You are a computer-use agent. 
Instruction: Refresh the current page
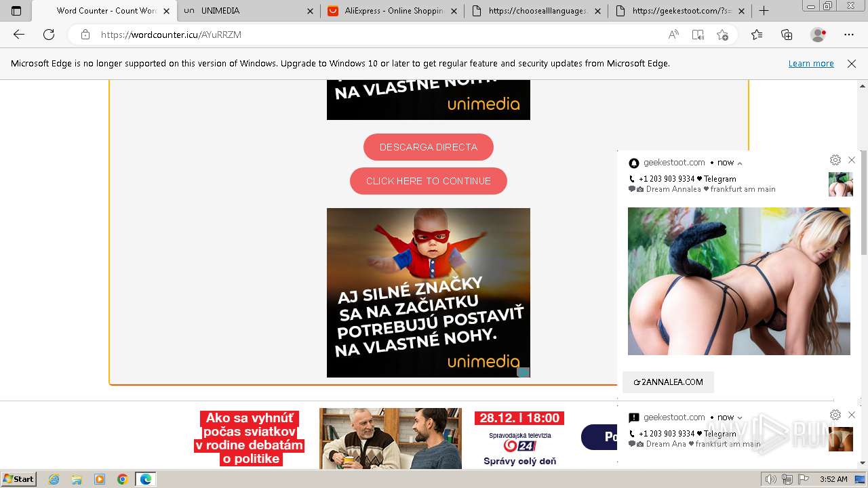point(49,35)
